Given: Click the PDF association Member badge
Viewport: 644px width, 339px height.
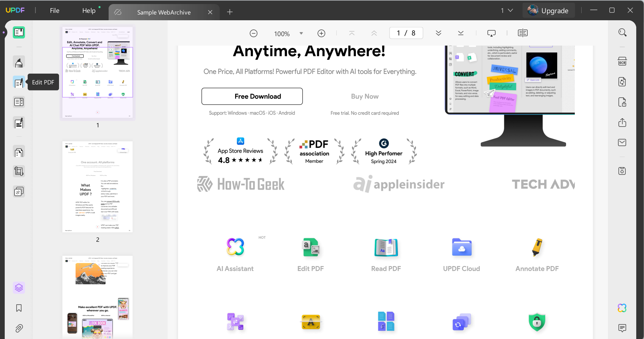Looking at the screenshot, I should [314, 152].
